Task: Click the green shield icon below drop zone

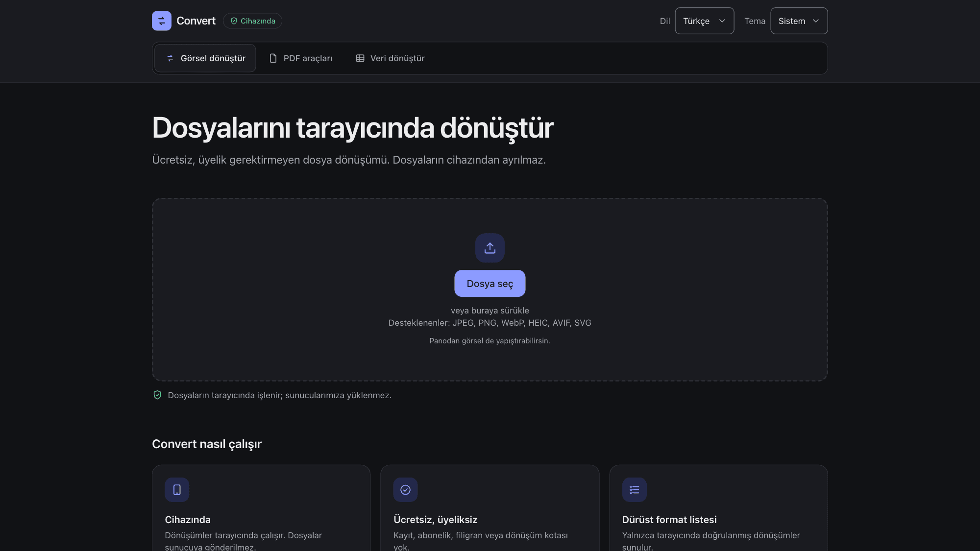Action: click(x=157, y=395)
